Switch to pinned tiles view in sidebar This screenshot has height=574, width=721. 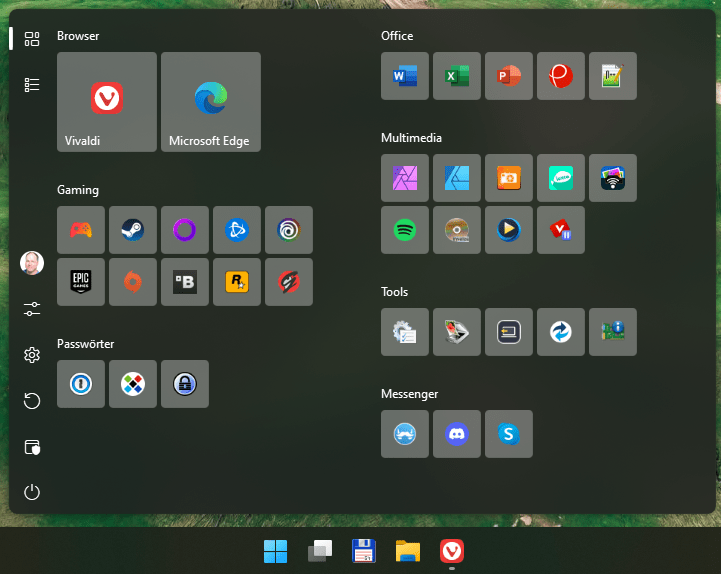coord(32,39)
